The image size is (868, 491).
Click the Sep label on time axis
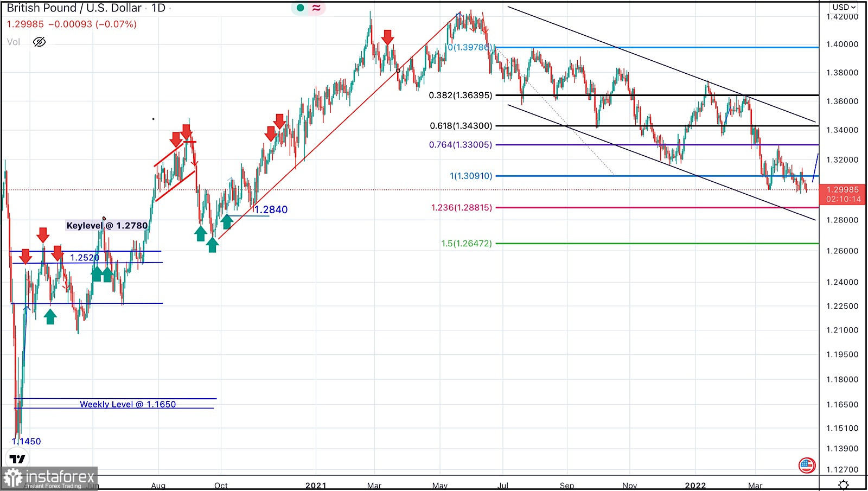(567, 486)
